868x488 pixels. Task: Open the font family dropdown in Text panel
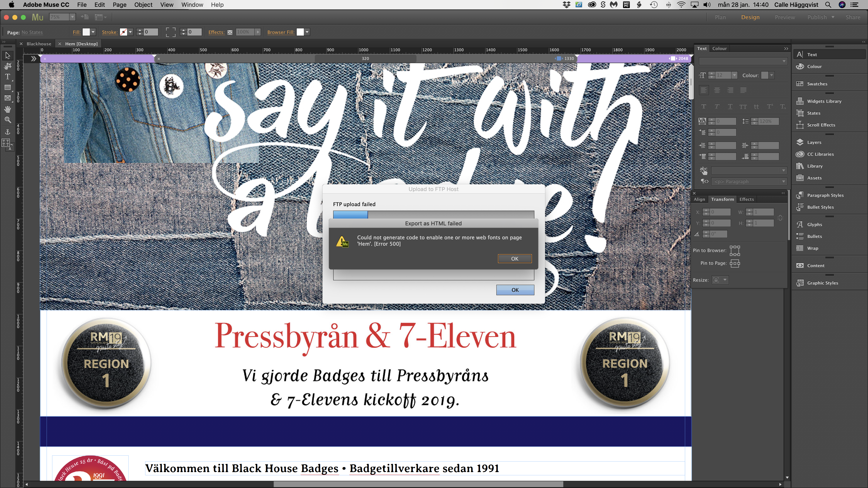[743, 61]
